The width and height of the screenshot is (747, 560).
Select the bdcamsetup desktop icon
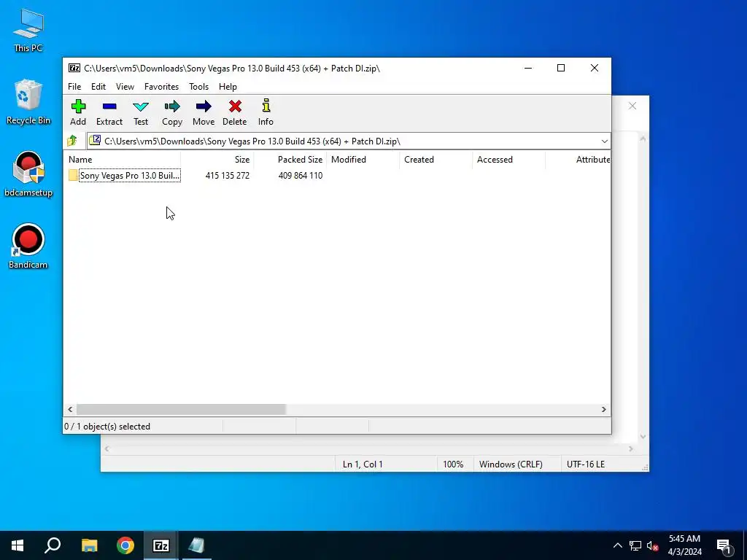tap(28, 174)
